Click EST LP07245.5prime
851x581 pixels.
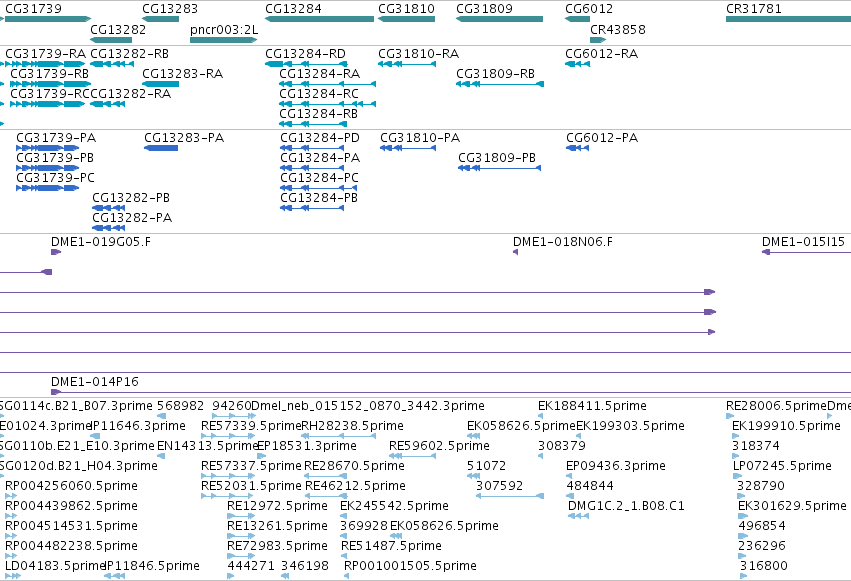pyautogui.click(x=738, y=476)
